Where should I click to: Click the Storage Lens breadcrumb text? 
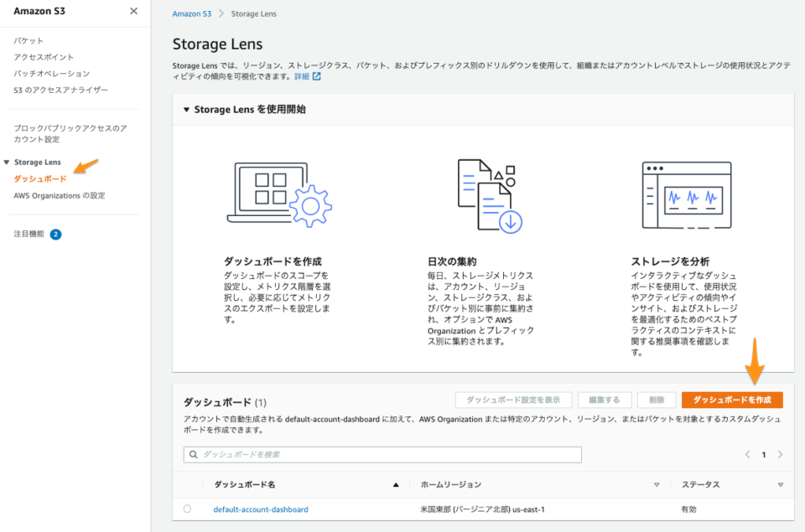tap(253, 14)
